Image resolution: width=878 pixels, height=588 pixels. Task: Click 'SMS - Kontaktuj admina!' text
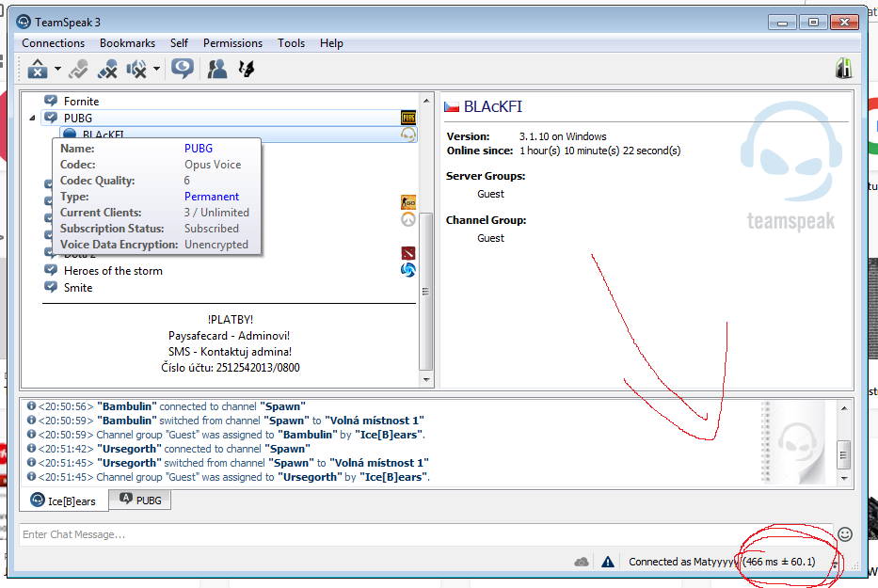coord(230,352)
